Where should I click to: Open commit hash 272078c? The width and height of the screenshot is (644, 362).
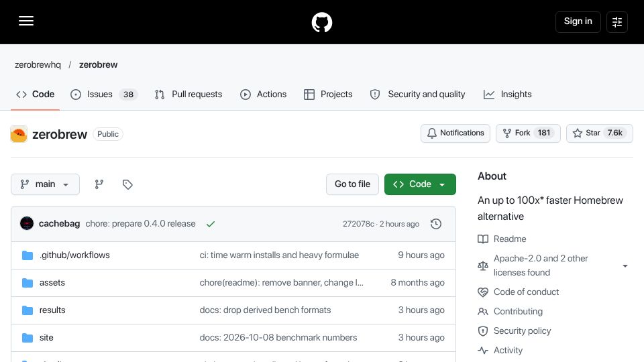[x=358, y=224]
